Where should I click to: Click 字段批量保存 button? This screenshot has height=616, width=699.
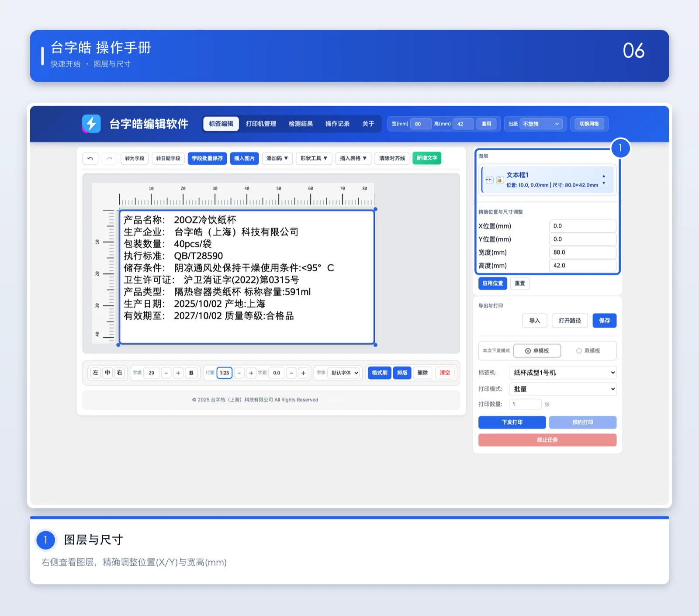point(207,158)
